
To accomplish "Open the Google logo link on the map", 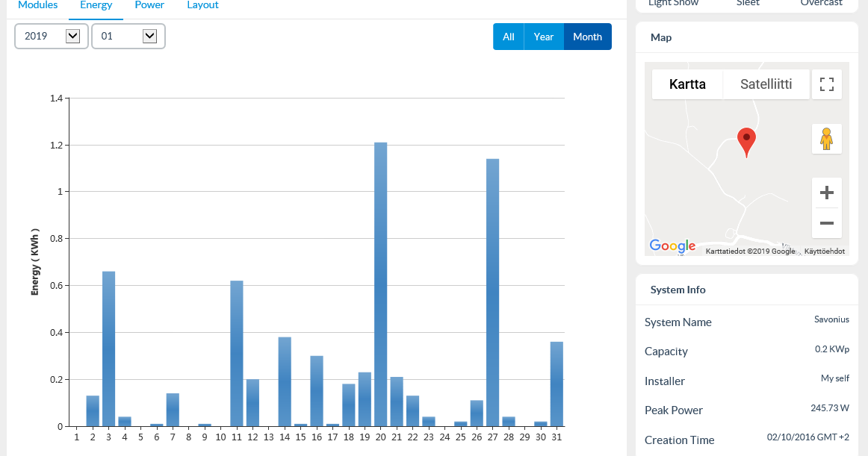I will [672, 246].
